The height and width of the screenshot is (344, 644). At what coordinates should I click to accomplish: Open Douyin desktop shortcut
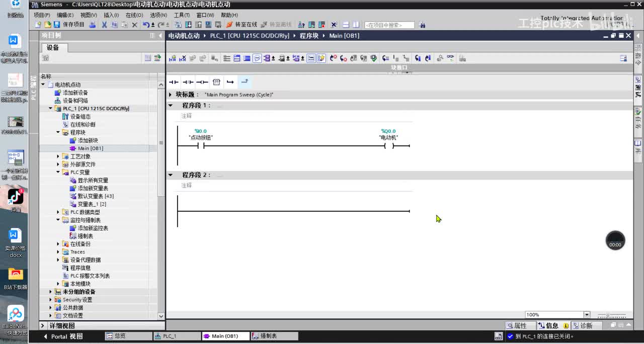point(16,199)
